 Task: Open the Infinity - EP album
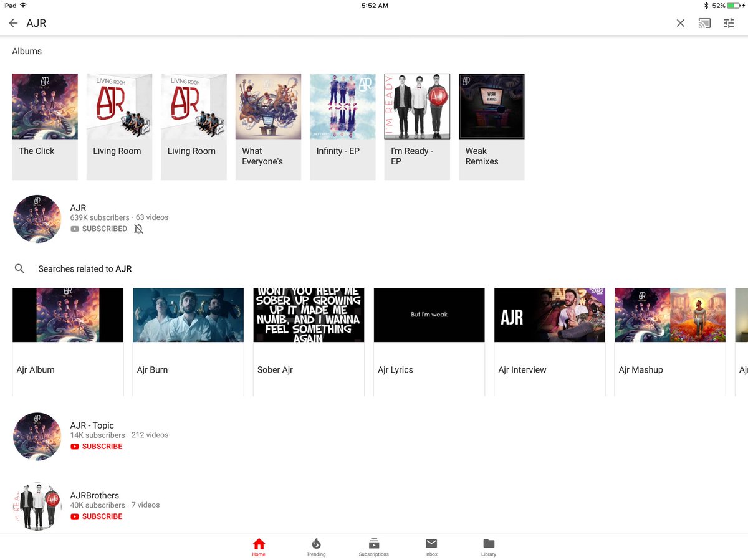point(343,127)
